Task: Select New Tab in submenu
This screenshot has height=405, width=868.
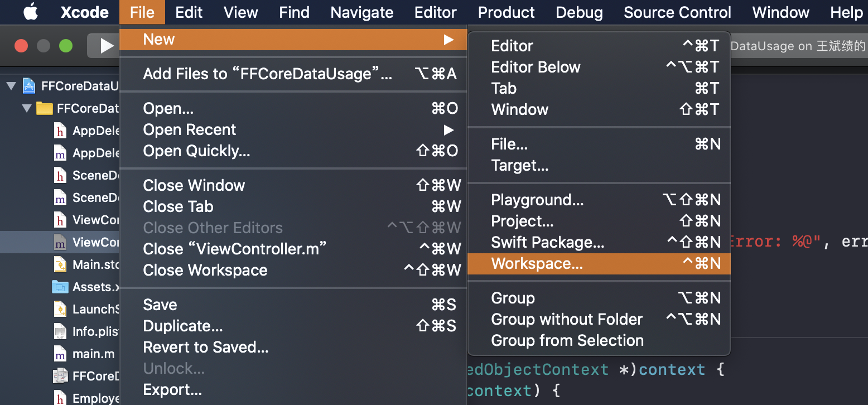Action: coord(599,88)
